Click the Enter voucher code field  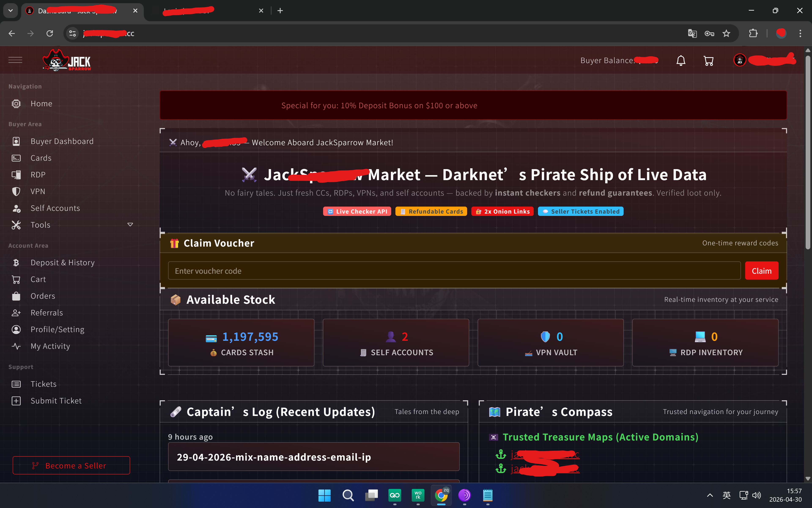click(x=454, y=271)
